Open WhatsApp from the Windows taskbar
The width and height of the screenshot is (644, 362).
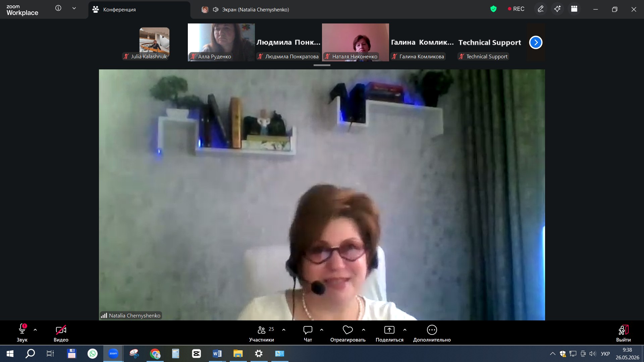(92, 354)
